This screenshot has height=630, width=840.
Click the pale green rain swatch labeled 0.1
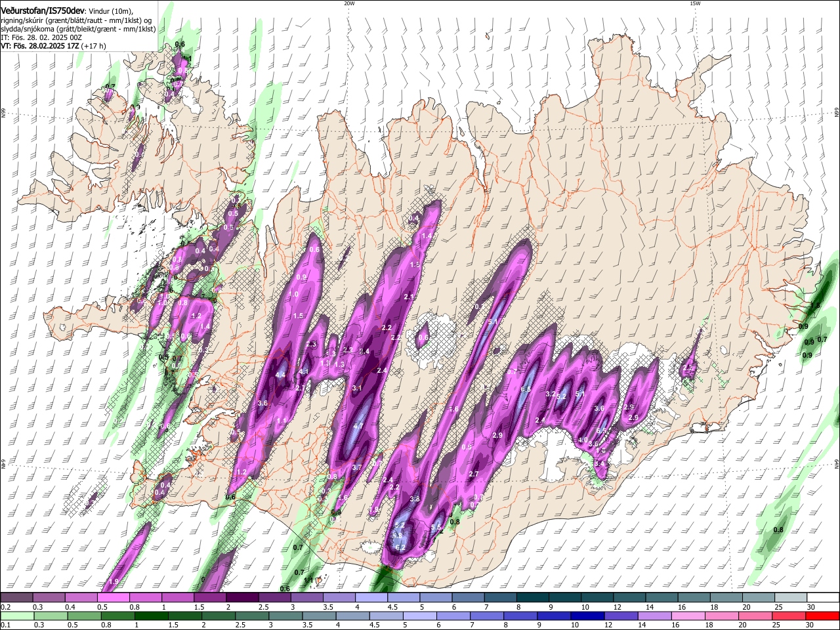(17, 616)
